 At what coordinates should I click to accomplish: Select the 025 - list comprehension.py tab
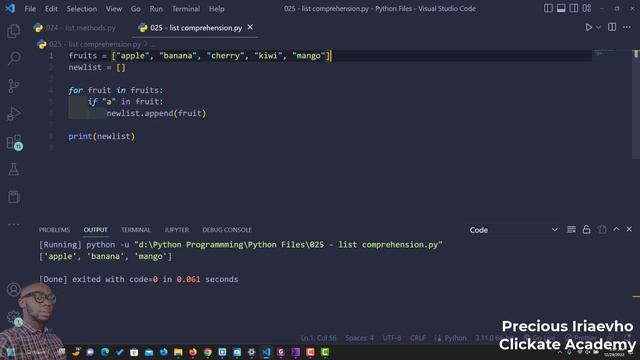[196, 28]
